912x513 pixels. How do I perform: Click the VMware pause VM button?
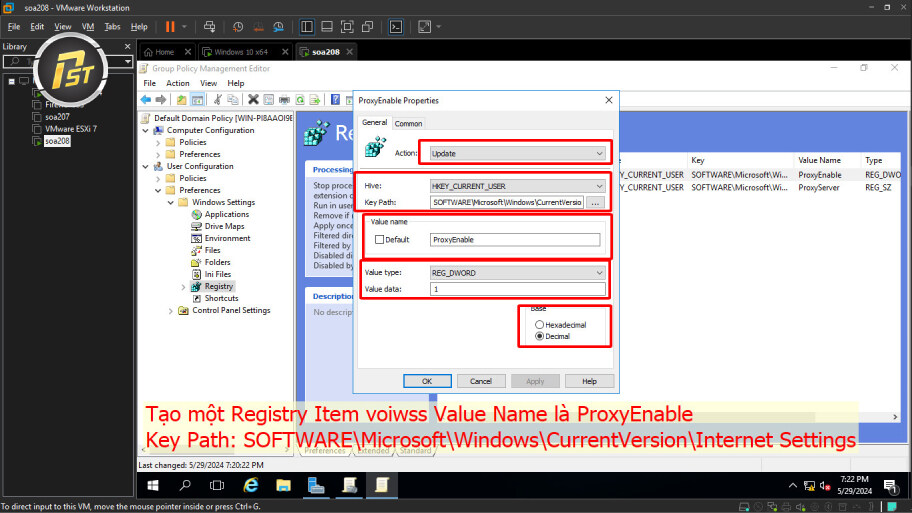tap(170, 27)
